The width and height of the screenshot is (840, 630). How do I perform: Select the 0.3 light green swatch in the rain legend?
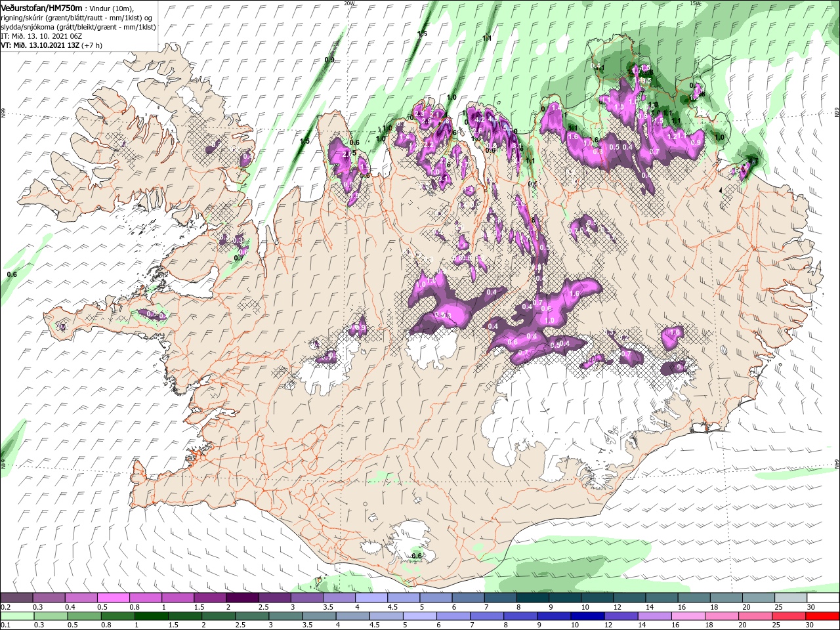pos(49,616)
